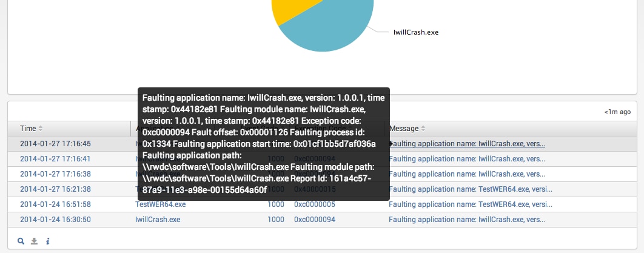The height and width of the screenshot is (253, 644).
Task: Click the info icon below the table
Action: (47, 241)
